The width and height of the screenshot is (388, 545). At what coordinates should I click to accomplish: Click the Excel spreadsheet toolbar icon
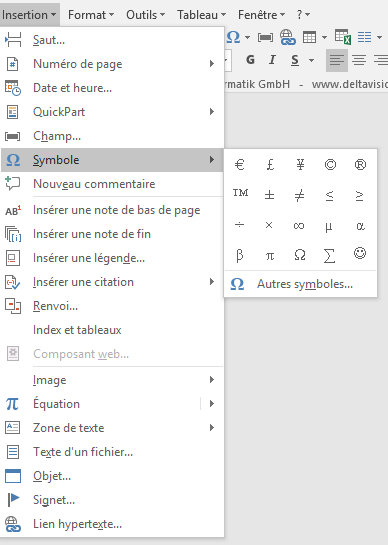(343, 37)
